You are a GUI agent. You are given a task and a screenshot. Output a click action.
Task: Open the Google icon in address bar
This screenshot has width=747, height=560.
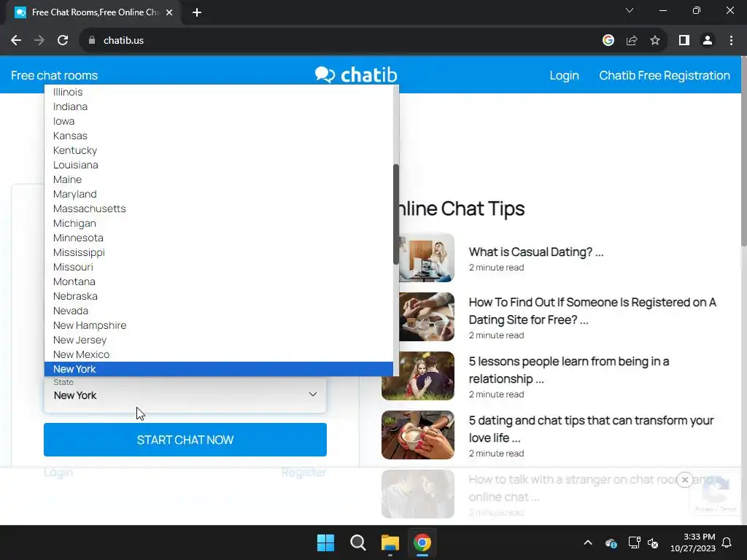[608, 41]
